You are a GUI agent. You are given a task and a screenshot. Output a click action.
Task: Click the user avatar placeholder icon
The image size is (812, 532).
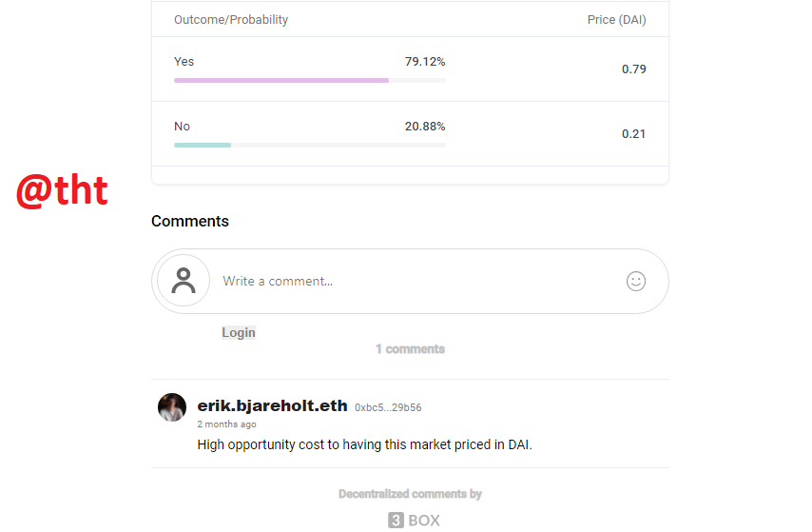click(184, 281)
